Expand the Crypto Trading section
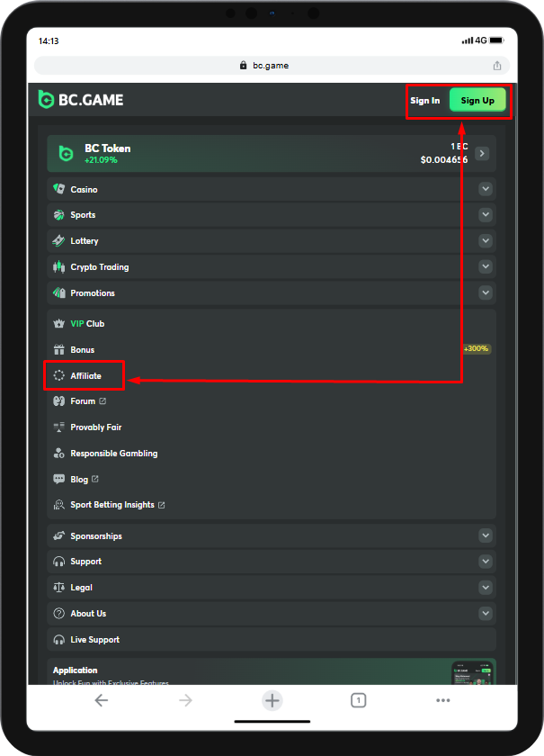Image resolution: width=544 pixels, height=756 pixels. (486, 267)
